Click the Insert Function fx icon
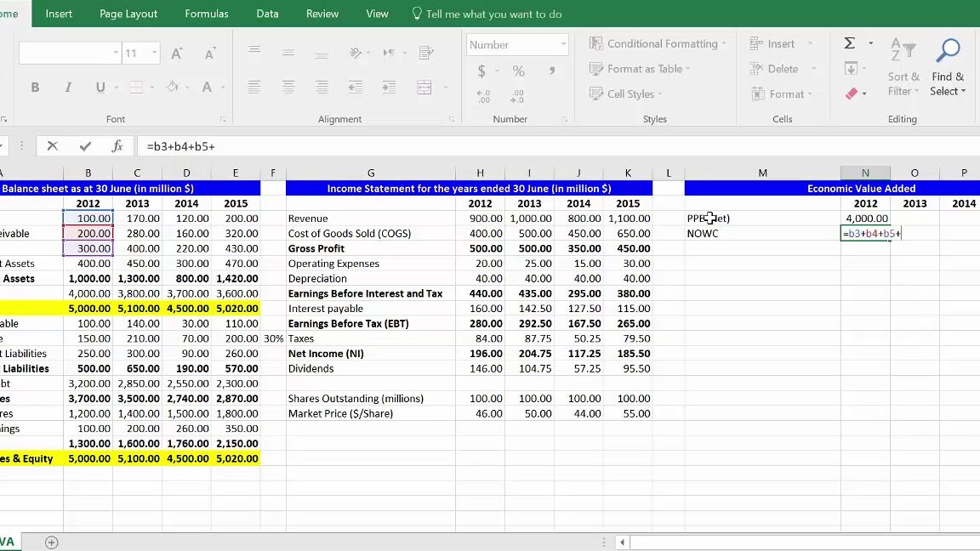Viewport: 980px width, 551px height. point(117,146)
